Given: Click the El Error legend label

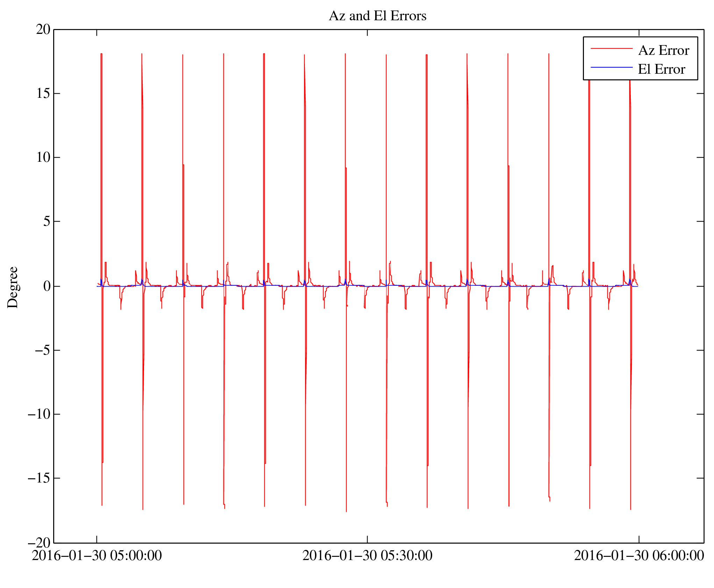Looking at the screenshot, I should tap(661, 70).
